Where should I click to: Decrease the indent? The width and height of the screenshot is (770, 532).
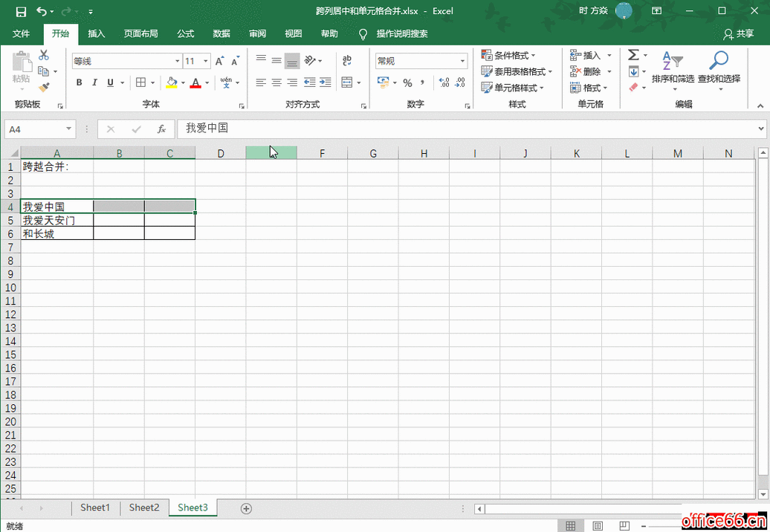pyautogui.click(x=310, y=82)
